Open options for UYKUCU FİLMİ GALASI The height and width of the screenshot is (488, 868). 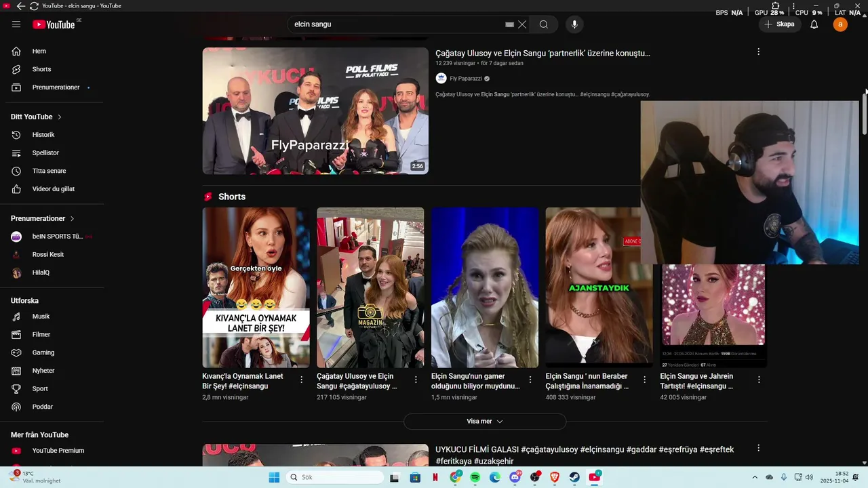point(758,448)
